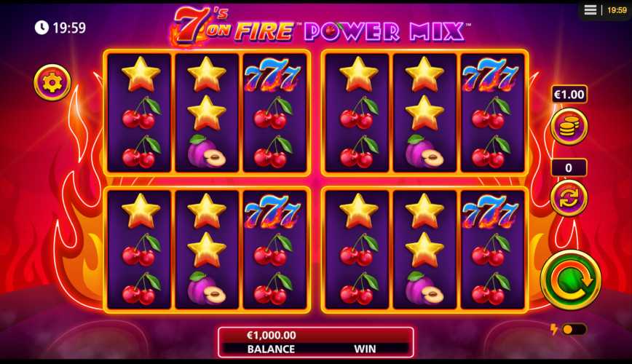Click the plum symbol in bottom-left grid

point(207,288)
